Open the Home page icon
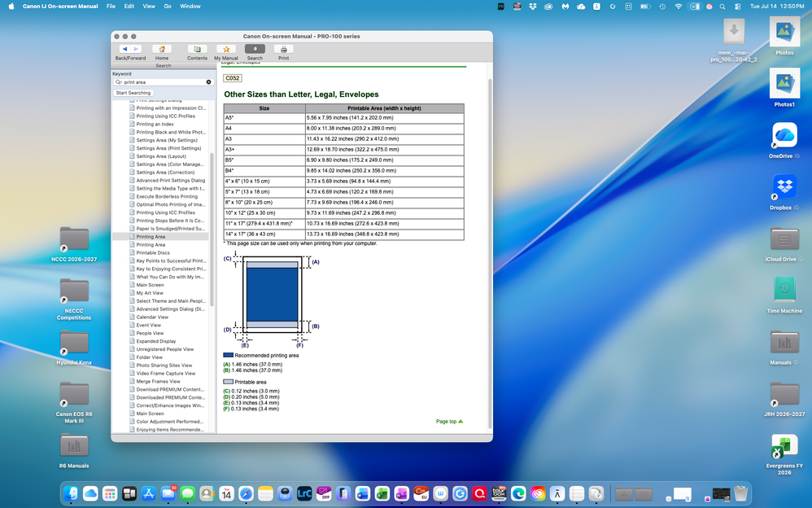 tap(162, 49)
